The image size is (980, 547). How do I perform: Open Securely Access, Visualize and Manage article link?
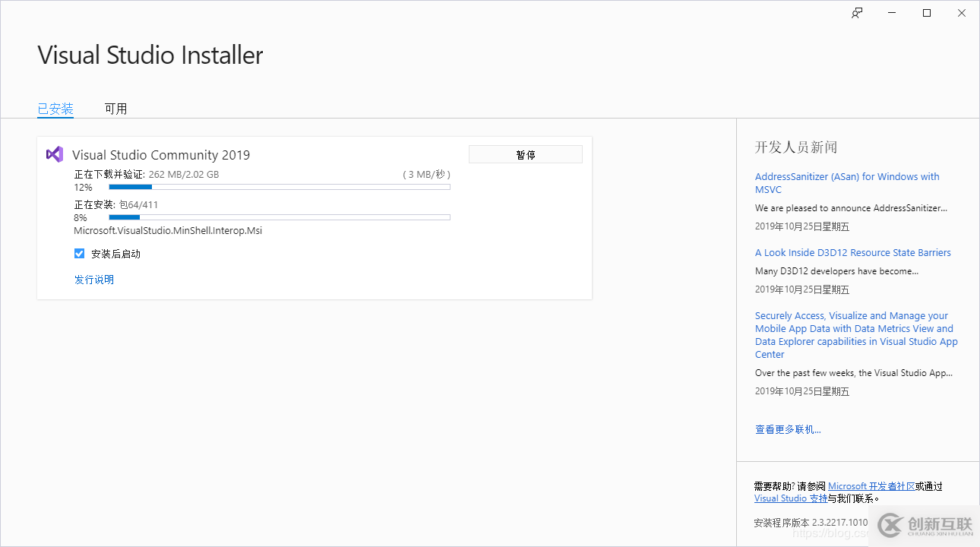coord(856,335)
